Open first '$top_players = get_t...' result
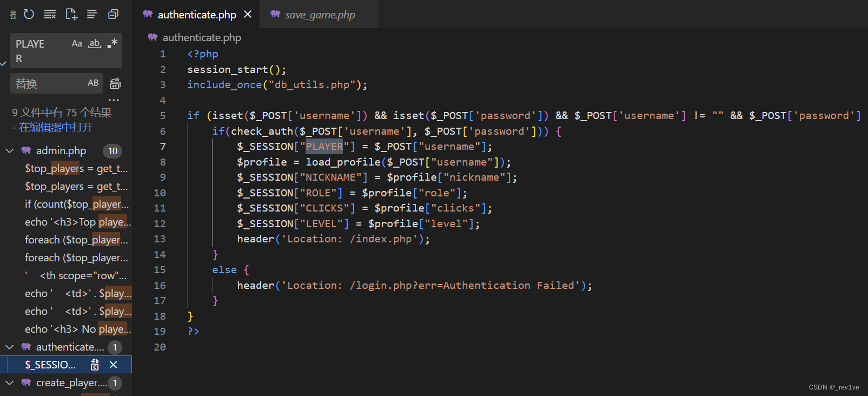The width and height of the screenshot is (868, 396). pos(76,168)
